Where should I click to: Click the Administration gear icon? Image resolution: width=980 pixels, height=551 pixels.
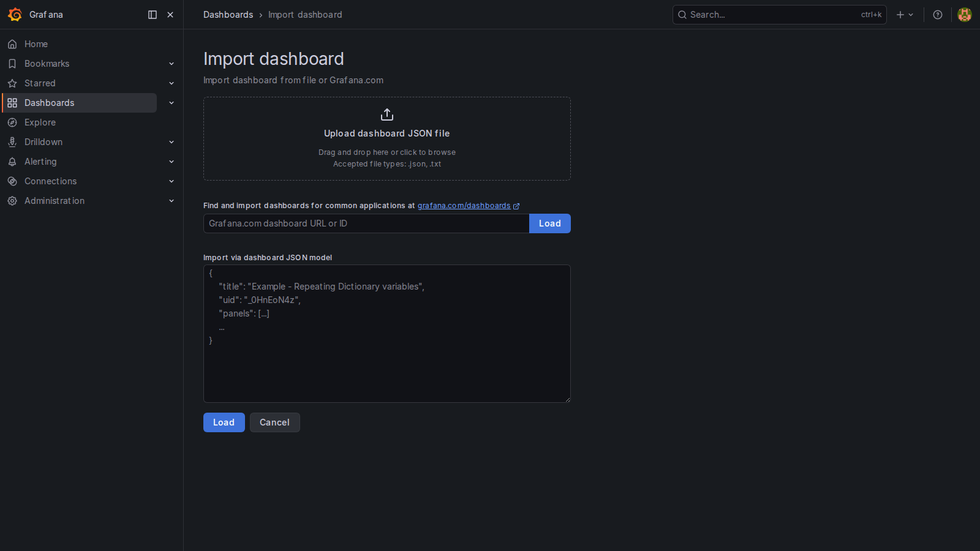(x=12, y=201)
